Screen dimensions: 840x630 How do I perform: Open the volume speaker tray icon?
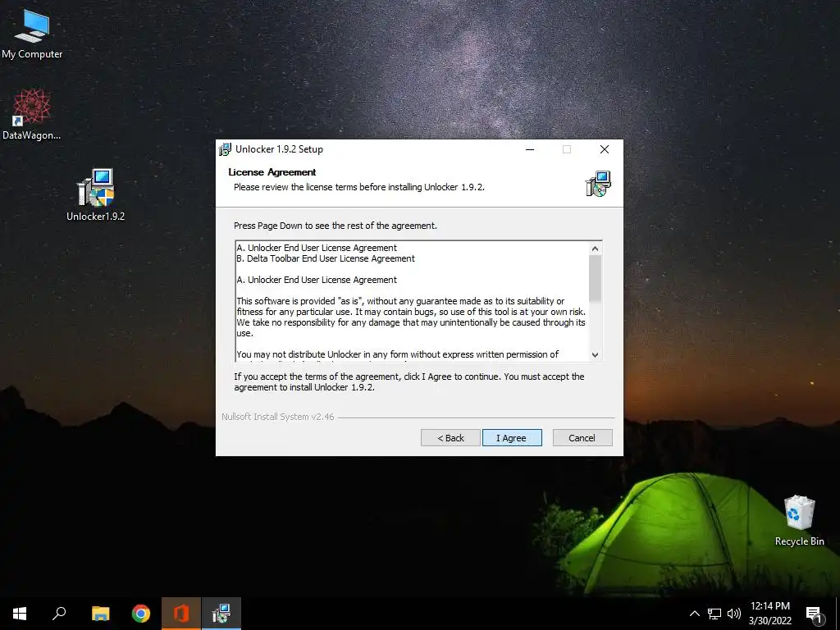pyautogui.click(x=734, y=614)
